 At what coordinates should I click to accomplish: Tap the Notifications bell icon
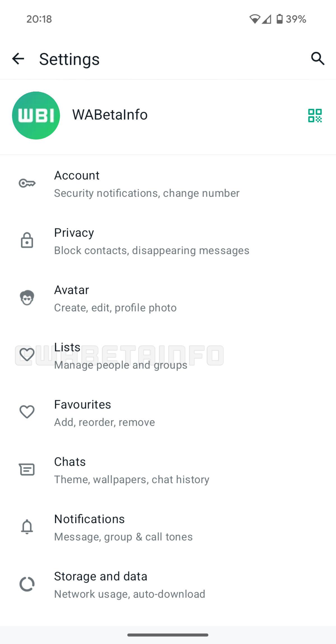click(x=27, y=527)
